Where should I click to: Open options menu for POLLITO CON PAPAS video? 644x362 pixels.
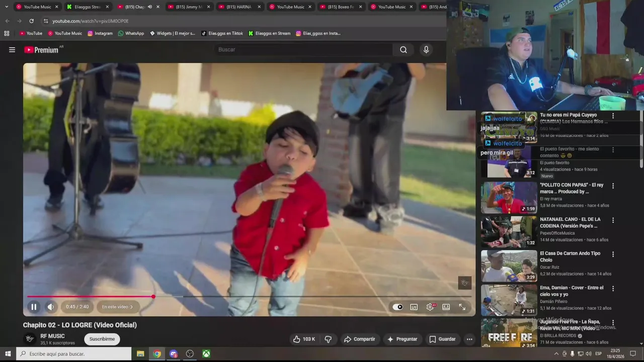click(613, 186)
